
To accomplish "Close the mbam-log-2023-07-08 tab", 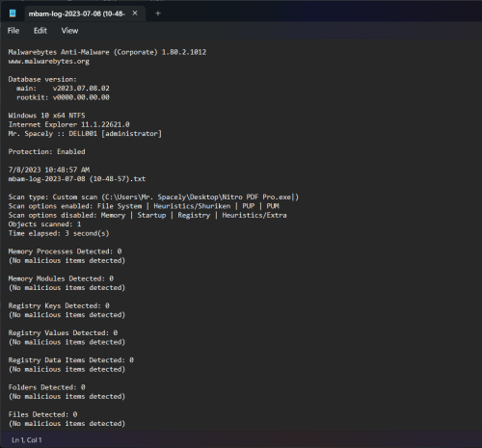I will point(135,13).
